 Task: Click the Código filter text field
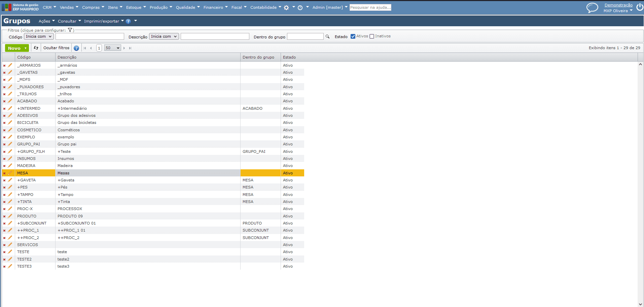click(90, 36)
